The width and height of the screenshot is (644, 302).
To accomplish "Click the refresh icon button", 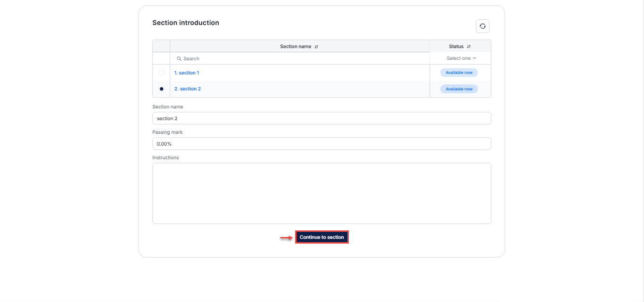I will point(482,26).
